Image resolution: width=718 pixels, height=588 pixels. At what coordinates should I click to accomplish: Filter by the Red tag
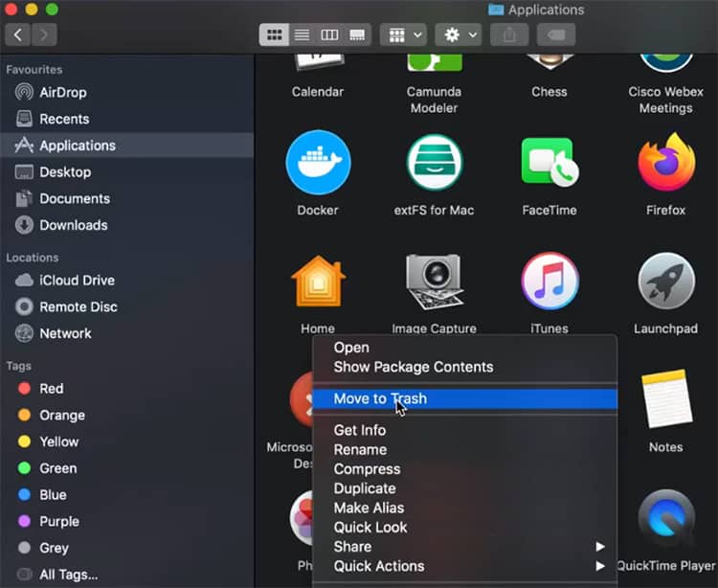(x=126, y=389)
